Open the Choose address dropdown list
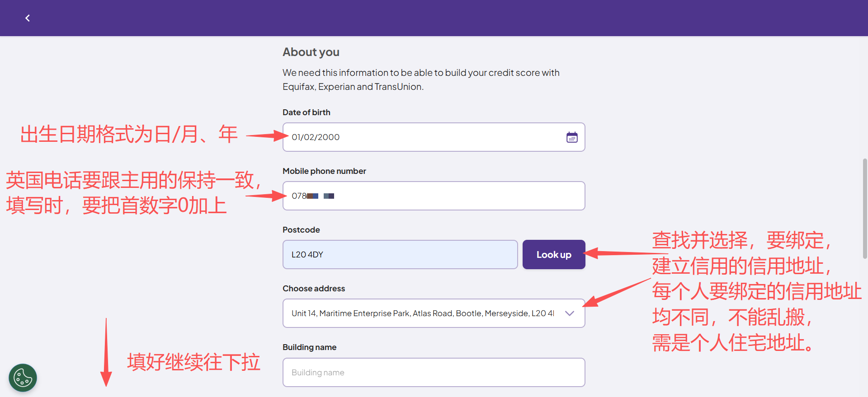 (x=423, y=313)
